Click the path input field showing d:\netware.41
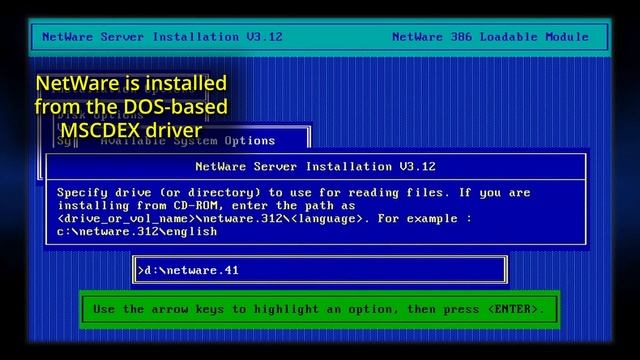This screenshot has width=640, height=360. [x=320, y=270]
